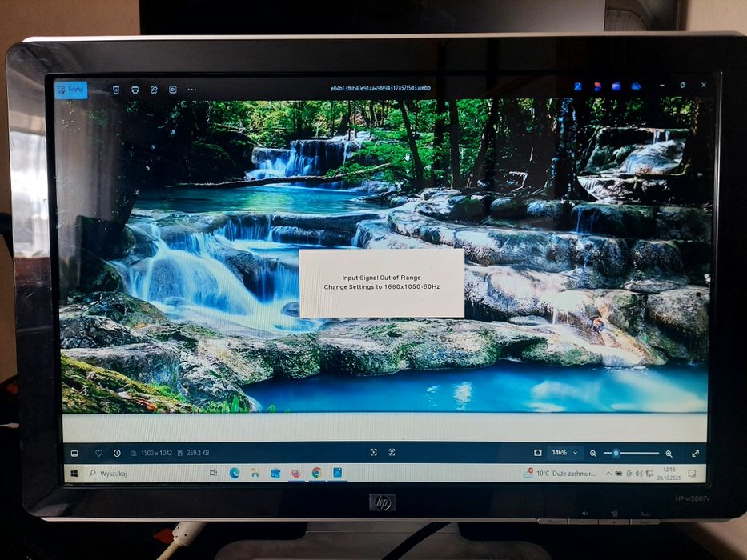
Task: Click the Edytuj (edit) button
Action: (x=71, y=90)
